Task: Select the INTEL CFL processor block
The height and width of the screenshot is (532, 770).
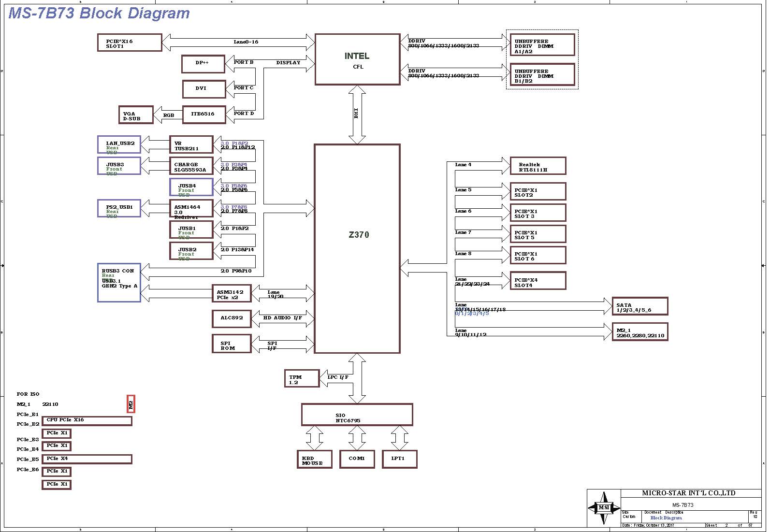Action: tap(357, 59)
